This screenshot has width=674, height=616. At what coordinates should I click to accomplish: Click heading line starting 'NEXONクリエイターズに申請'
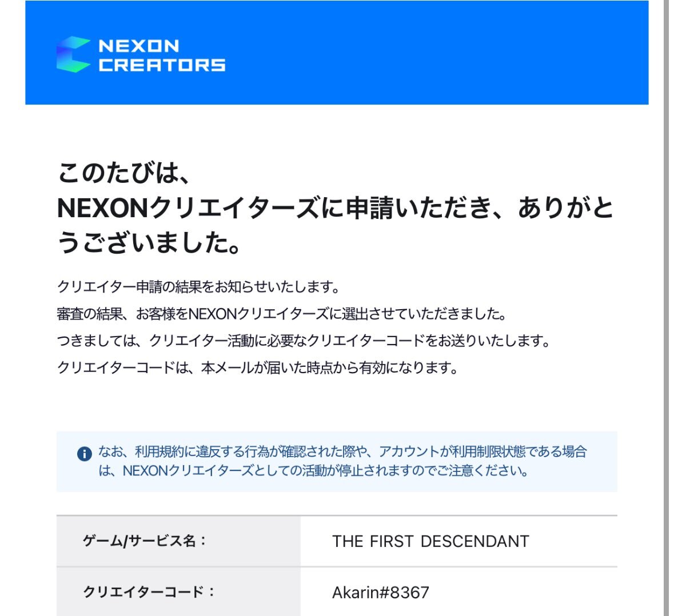click(335, 208)
